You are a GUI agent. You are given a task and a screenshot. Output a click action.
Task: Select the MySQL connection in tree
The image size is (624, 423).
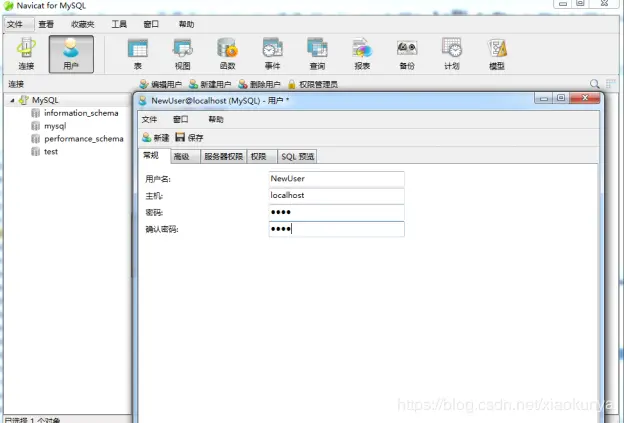coord(45,100)
